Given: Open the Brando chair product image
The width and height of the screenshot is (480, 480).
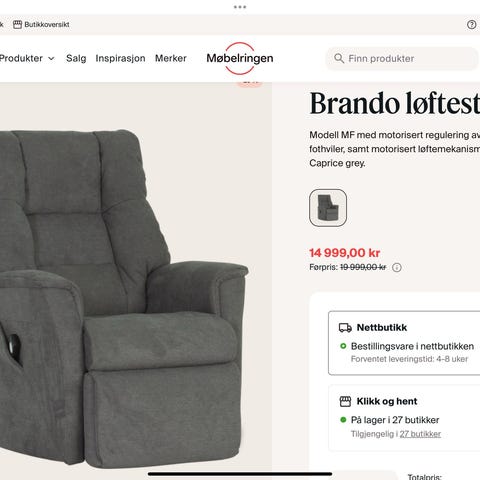Looking at the screenshot, I should point(123,298).
